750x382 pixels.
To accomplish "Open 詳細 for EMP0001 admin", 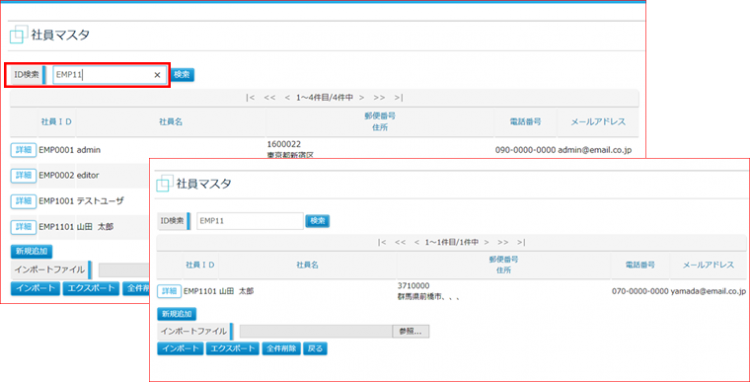I will [x=23, y=150].
